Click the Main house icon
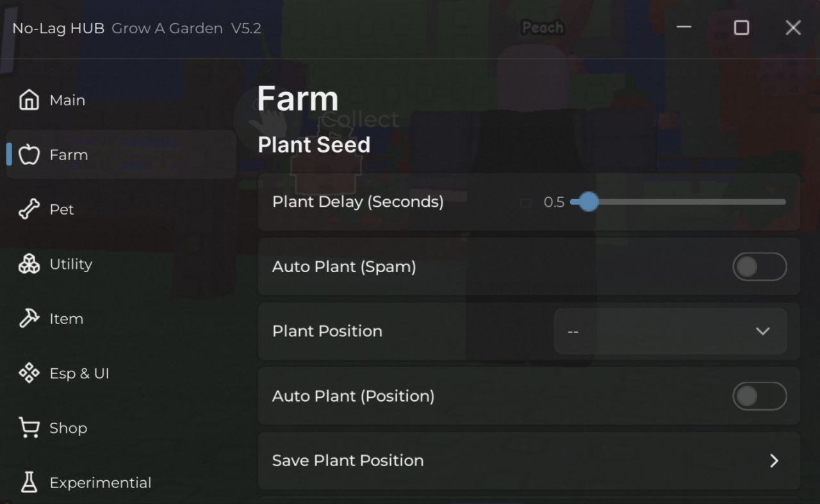 [x=29, y=100]
